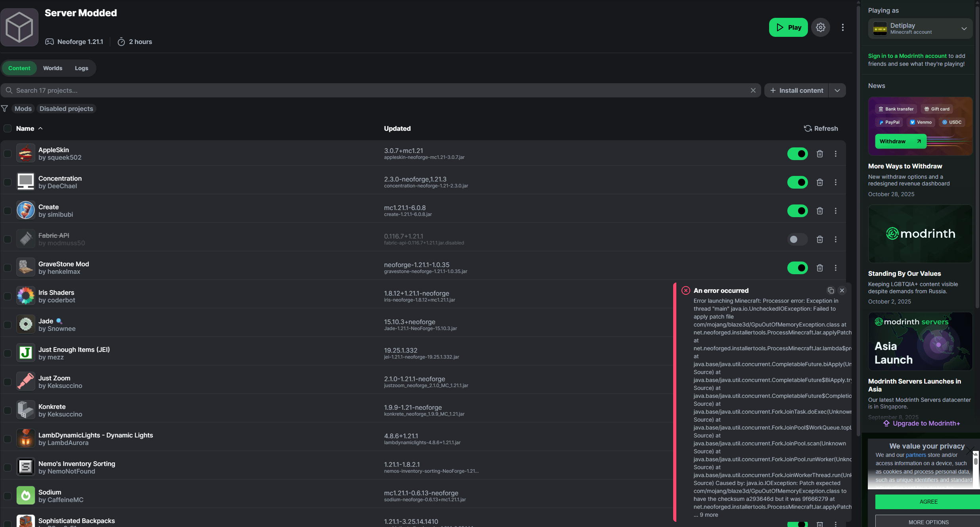Dismiss the error occurred notification
The image size is (980, 527).
(x=842, y=290)
